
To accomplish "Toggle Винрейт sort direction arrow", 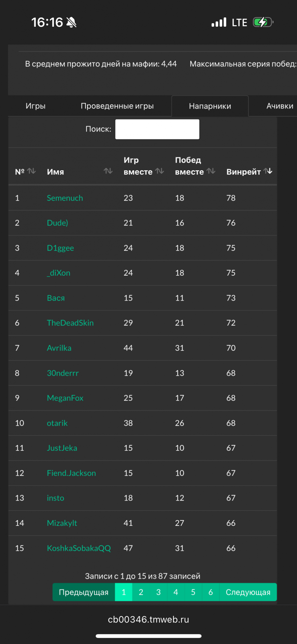I will (268, 171).
